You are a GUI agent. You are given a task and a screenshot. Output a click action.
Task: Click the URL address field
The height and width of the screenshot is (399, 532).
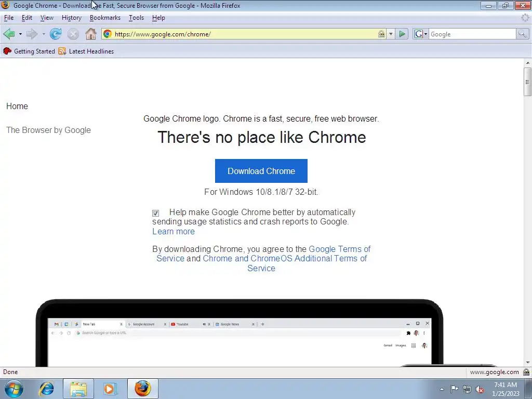244,34
